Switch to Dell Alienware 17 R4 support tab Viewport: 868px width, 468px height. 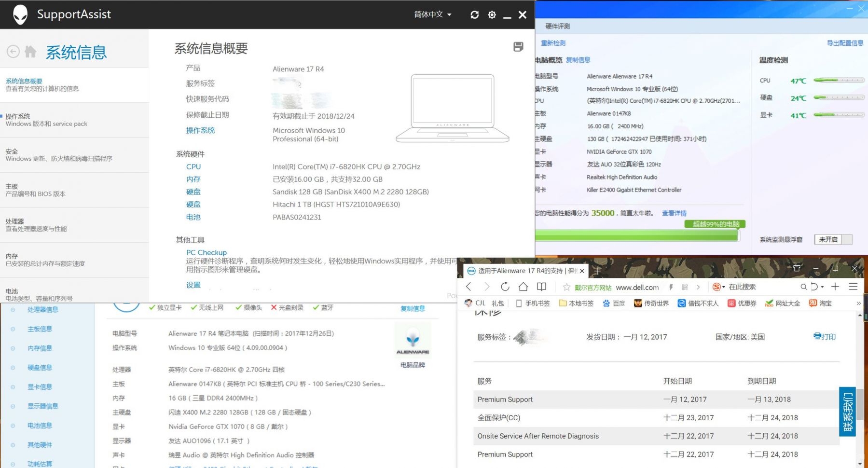(x=525, y=271)
